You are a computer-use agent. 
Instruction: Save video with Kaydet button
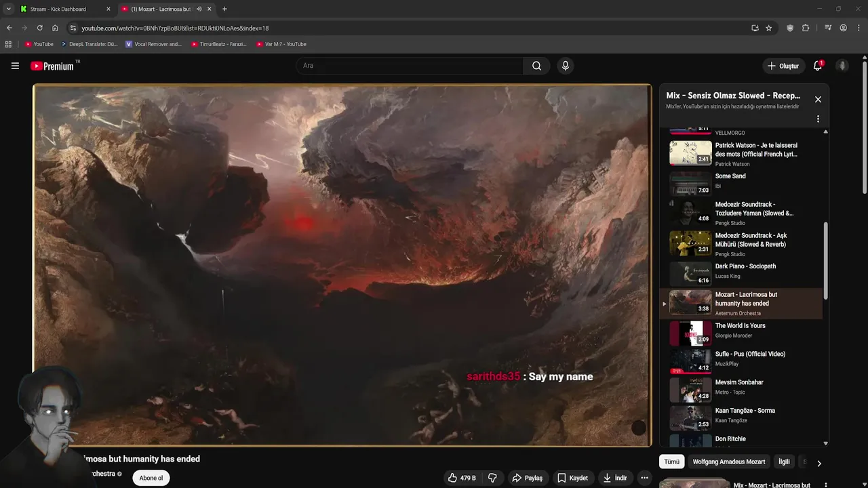click(572, 478)
